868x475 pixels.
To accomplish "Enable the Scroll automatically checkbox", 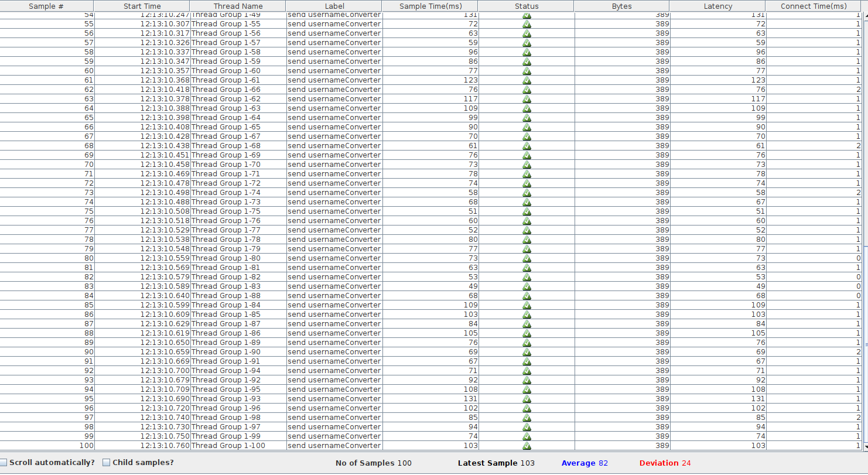I will (x=4, y=463).
